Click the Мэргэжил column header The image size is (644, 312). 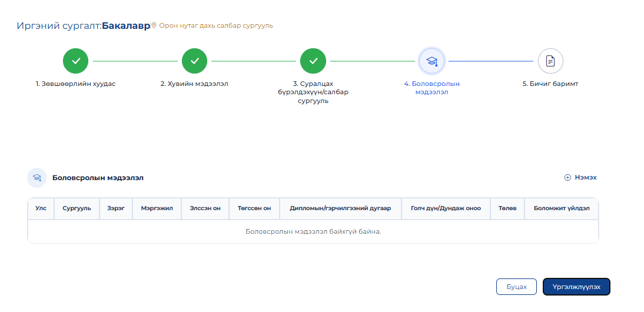(157, 208)
